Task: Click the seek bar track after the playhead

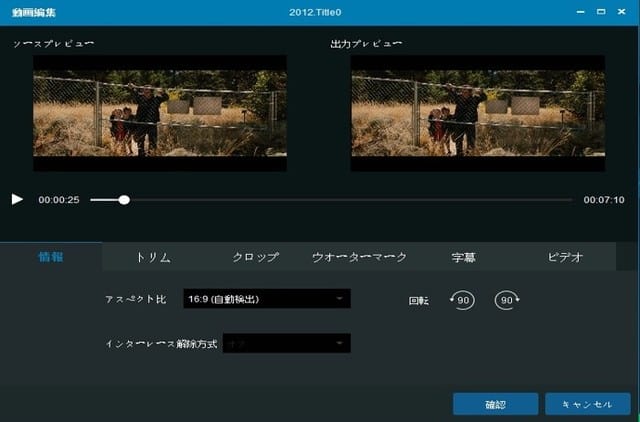Action: pos(350,200)
